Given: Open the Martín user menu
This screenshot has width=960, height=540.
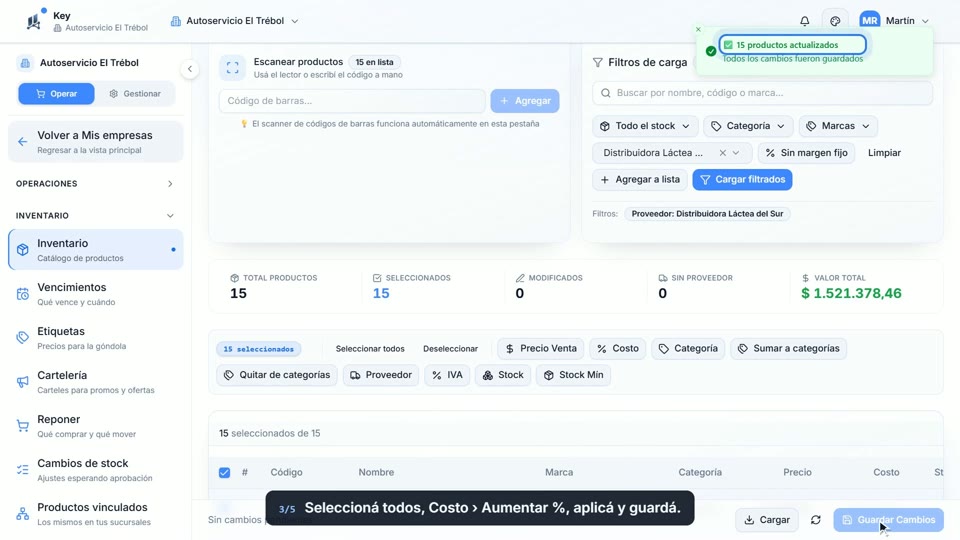Looking at the screenshot, I should (894, 21).
